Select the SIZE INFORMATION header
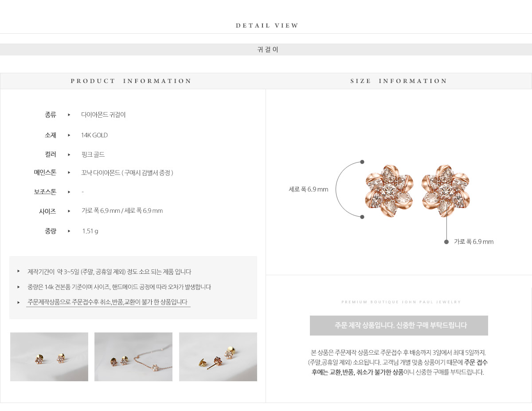532x411 pixels. pos(399,81)
